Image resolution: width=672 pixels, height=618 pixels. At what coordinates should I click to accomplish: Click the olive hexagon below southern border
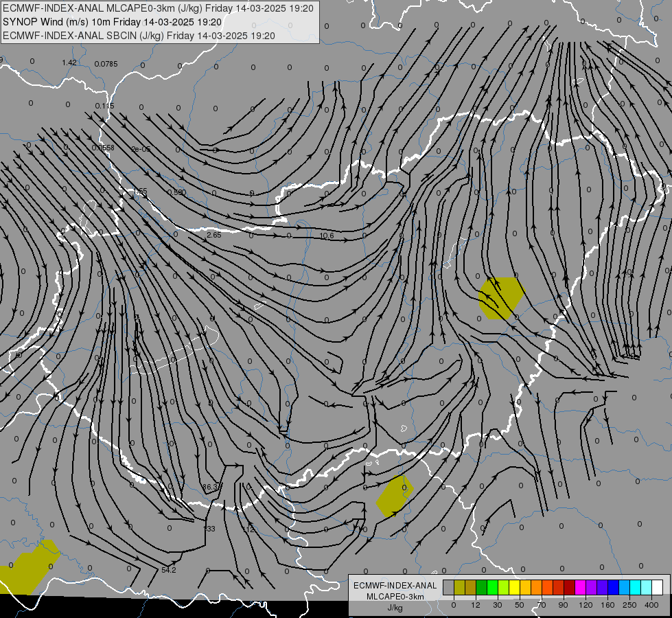(x=394, y=496)
